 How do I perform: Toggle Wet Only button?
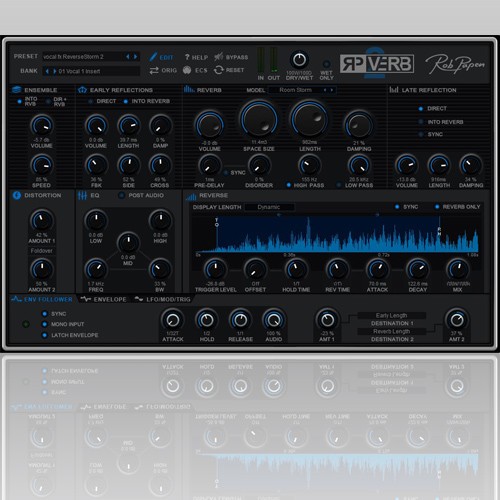pos(326,64)
